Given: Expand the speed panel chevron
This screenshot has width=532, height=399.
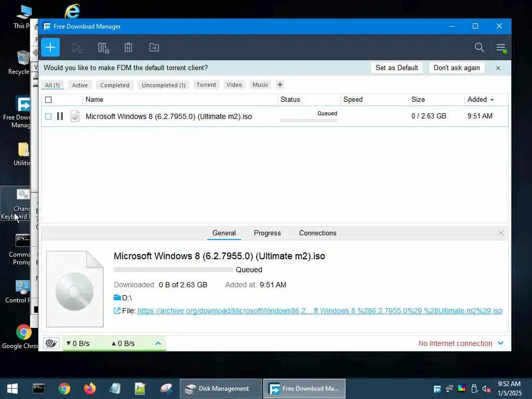Looking at the screenshot, I should [x=158, y=343].
